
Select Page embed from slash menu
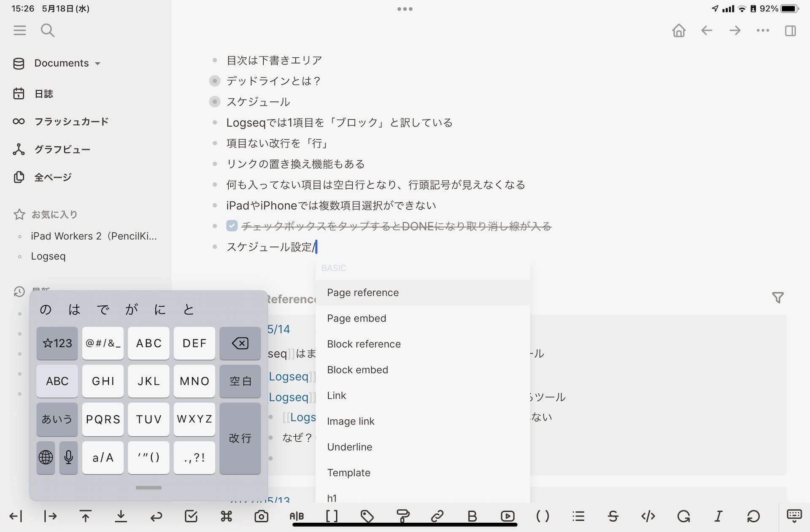[356, 319]
